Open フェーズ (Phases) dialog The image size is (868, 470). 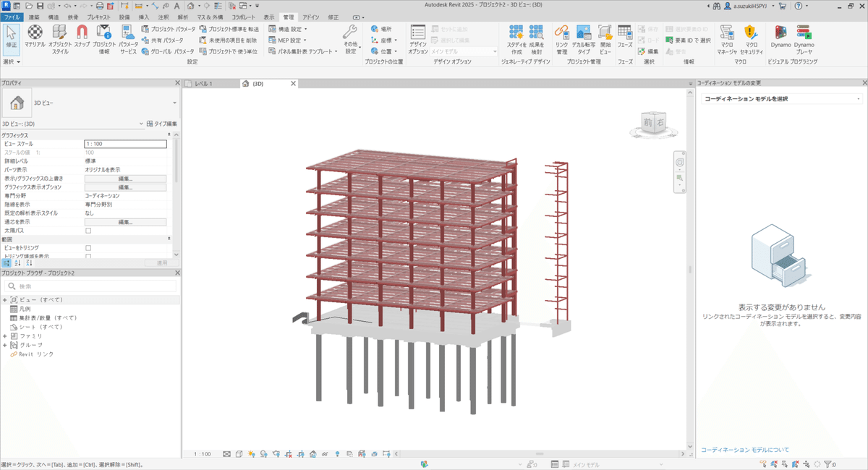(625, 36)
